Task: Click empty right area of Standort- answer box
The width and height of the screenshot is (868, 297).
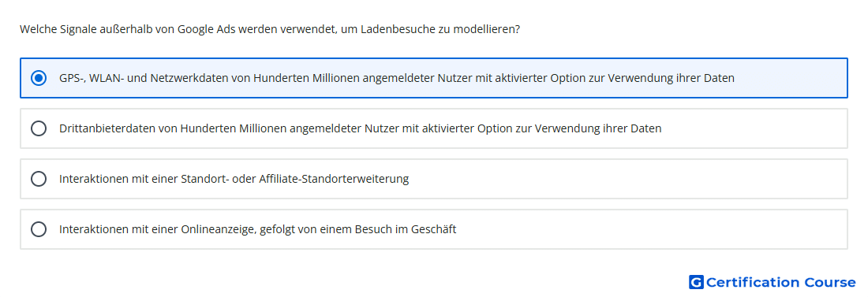Action: [x=631, y=179]
